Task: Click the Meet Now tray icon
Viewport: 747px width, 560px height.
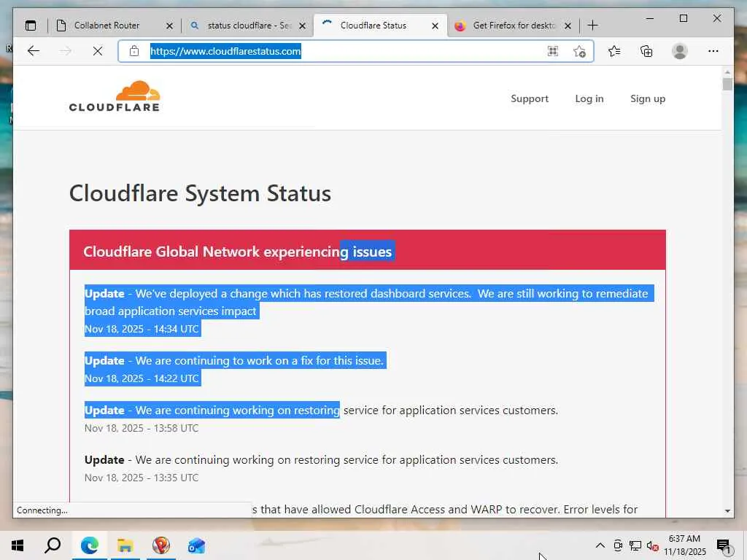Action: click(618, 545)
